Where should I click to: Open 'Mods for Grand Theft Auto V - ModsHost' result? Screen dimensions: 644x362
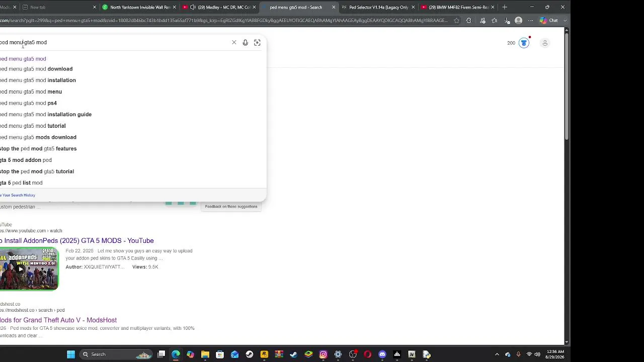click(x=58, y=320)
